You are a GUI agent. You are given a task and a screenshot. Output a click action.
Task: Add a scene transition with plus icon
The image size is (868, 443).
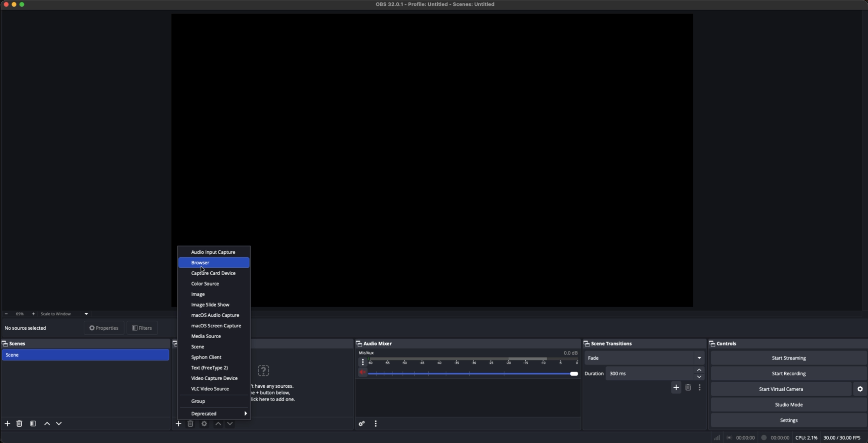(x=676, y=387)
